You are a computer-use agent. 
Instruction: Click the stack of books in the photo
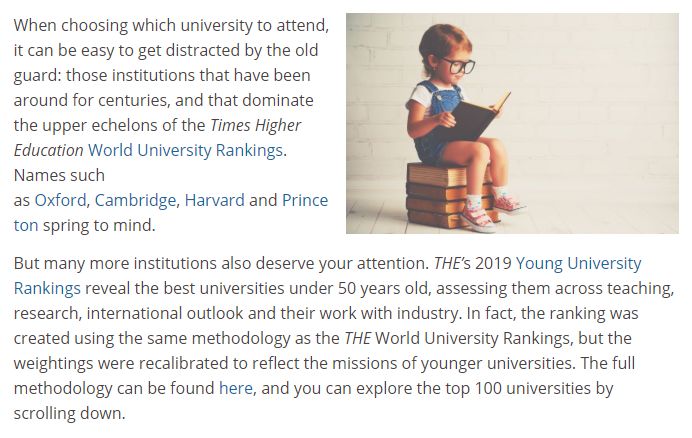pos(450,196)
